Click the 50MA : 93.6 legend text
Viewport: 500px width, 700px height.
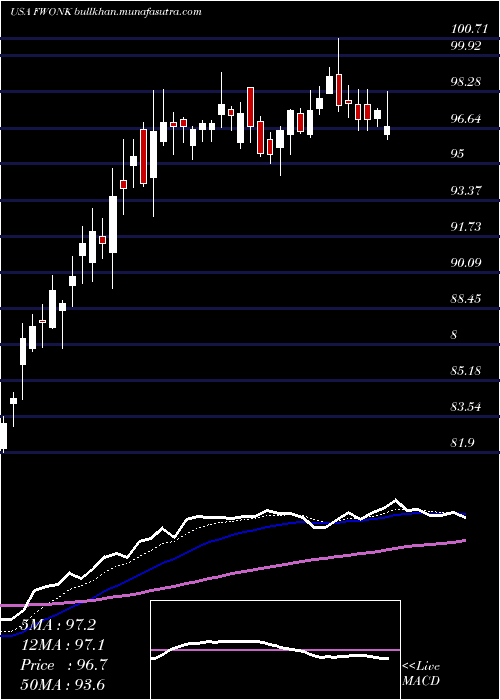tap(62, 685)
